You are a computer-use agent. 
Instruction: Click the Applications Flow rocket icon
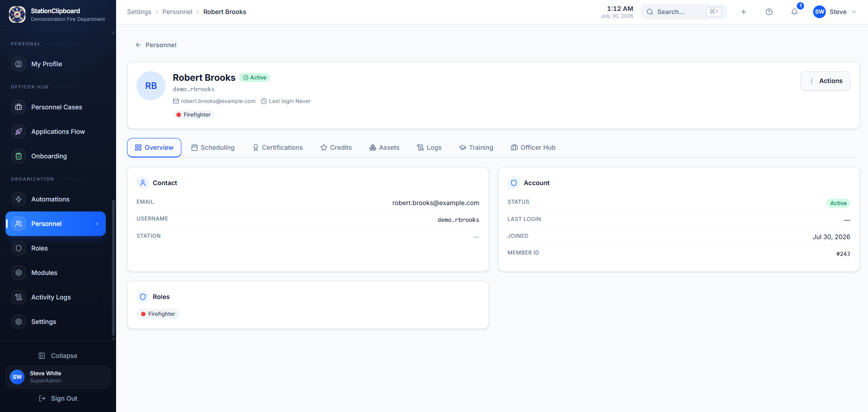click(x=19, y=132)
